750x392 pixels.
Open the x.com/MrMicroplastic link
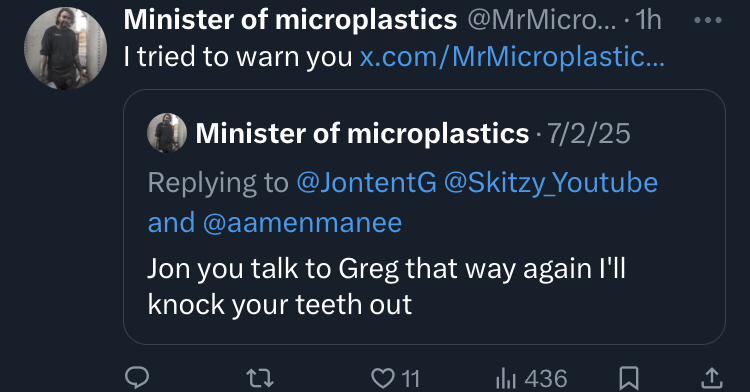click(x=512, y=57)
